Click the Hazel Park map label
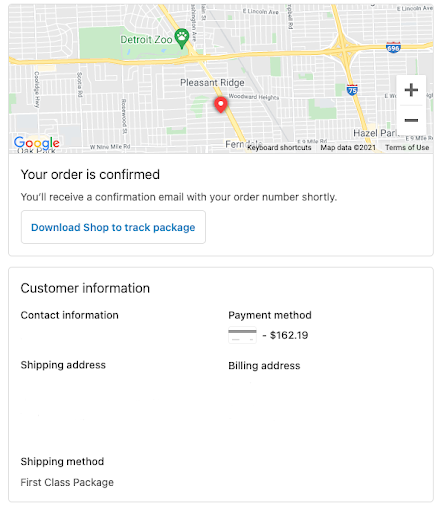Image resolution: width=444 pixels, height=512 pixels. [375, 133]
